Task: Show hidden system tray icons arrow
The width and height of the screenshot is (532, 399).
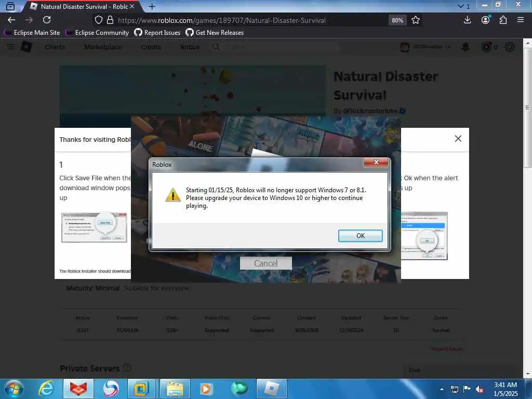Action: coord(442,389)
